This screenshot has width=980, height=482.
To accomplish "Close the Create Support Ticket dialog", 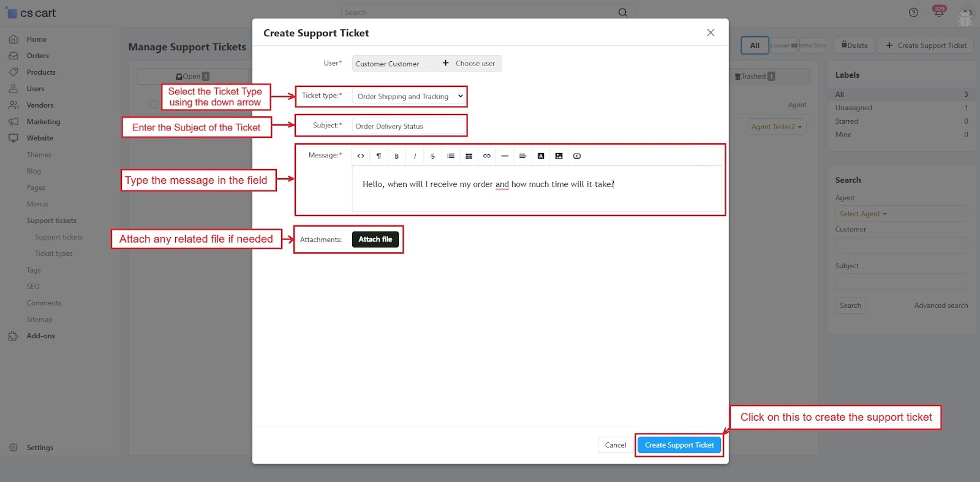I will pyautogui.click(x=710, y=32).
